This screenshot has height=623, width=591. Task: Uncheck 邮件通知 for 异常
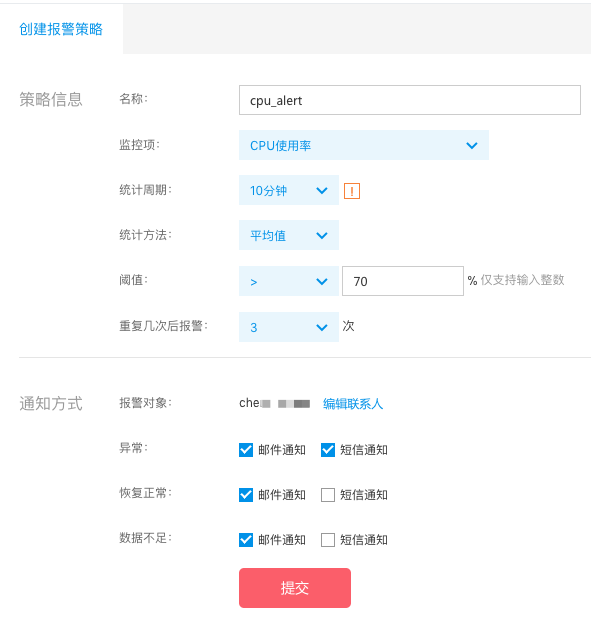tap(246, 450)
